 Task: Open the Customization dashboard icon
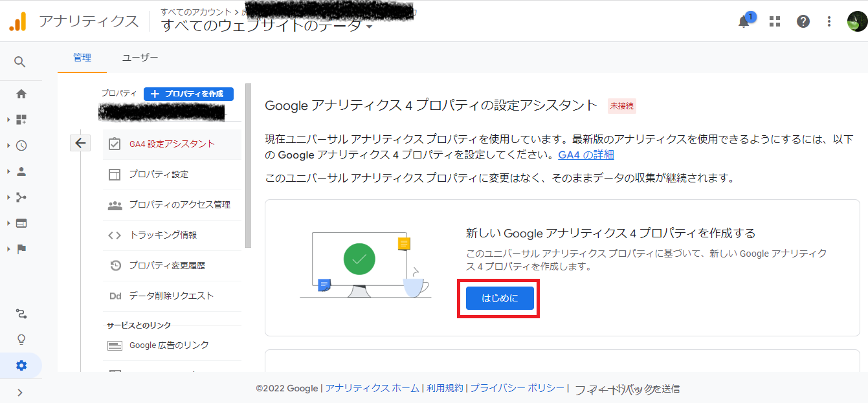pos(21,120)
